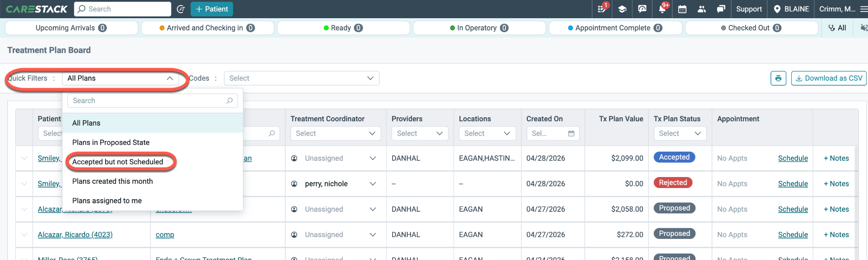Click the Created On date filter field

tap(553, 133)
